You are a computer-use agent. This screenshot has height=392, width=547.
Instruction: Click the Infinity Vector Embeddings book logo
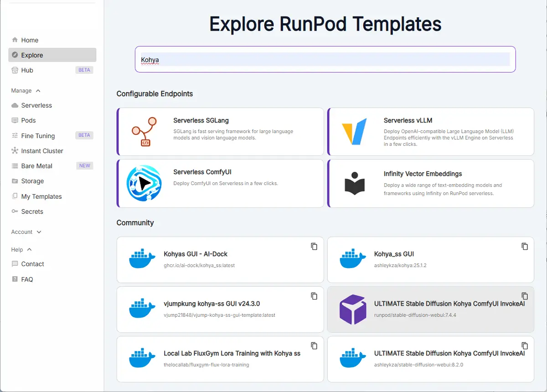pyautogui.click(x=354, y=183)
